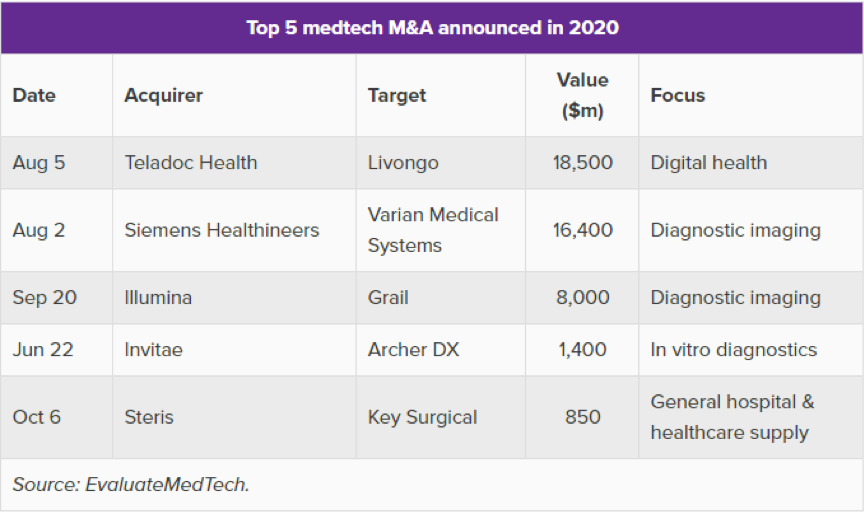The height and width of the screenshot is (512, 864).
Task: Click the Archer DX target cell
Action: [413, 350]
